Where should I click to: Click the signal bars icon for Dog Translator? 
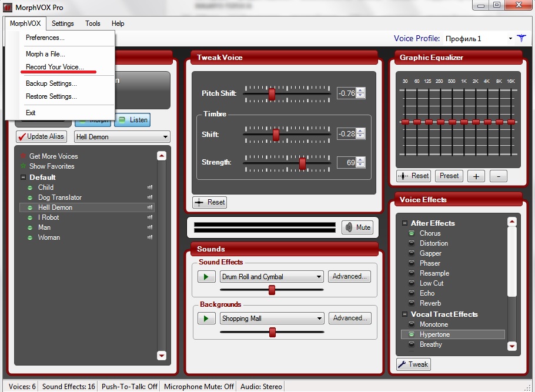coord(150,197)
